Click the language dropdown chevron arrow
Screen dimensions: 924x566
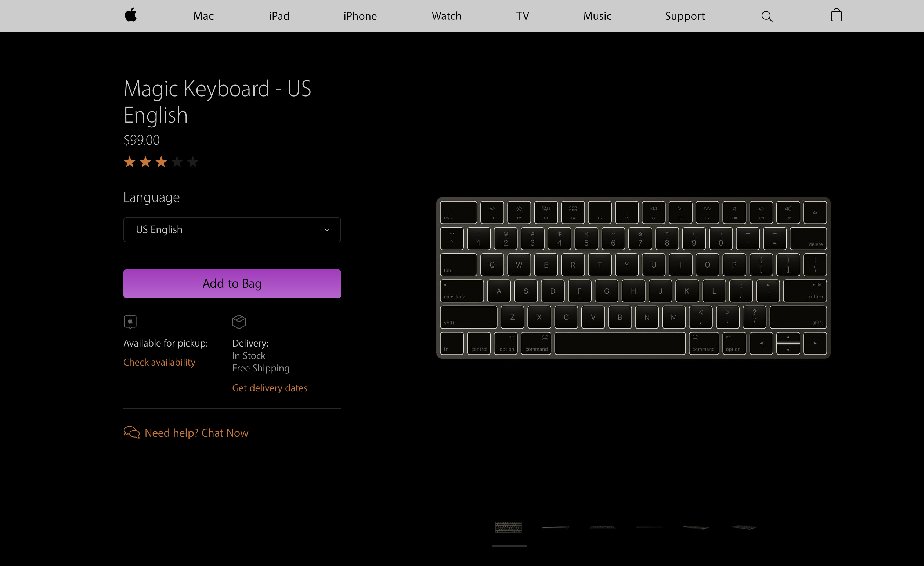[x=326, y=230]
